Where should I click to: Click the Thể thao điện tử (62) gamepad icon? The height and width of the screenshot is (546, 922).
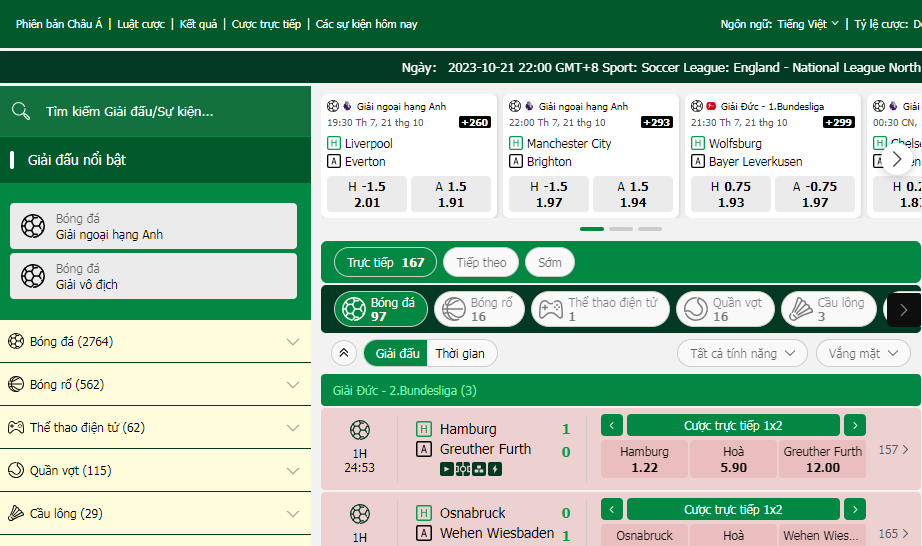pos(16,427)
